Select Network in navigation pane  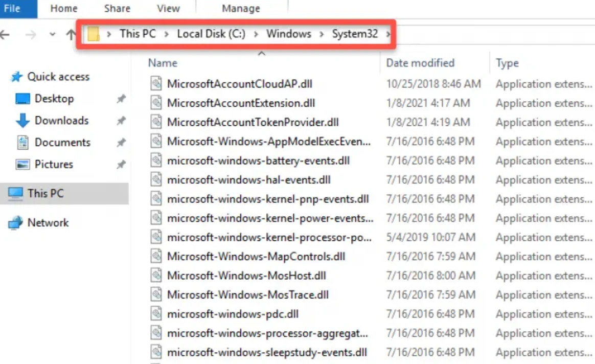coord(48,222)
